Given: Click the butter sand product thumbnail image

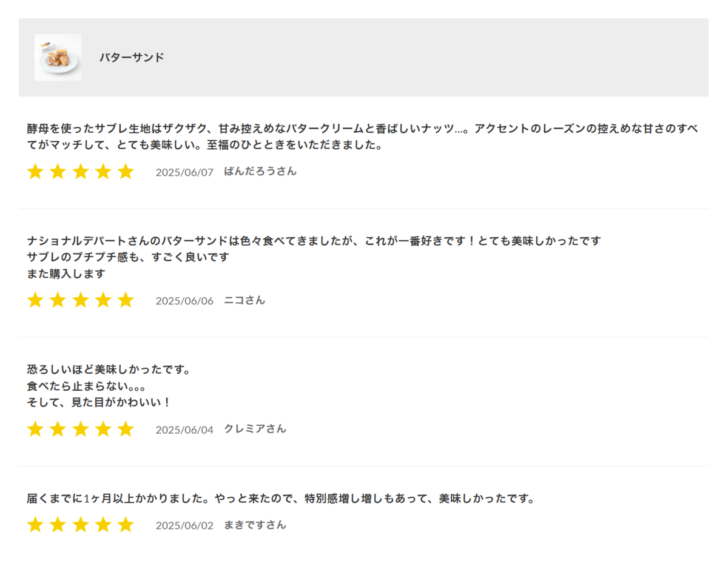Looking at the screenshot, I should coord(58,58).
